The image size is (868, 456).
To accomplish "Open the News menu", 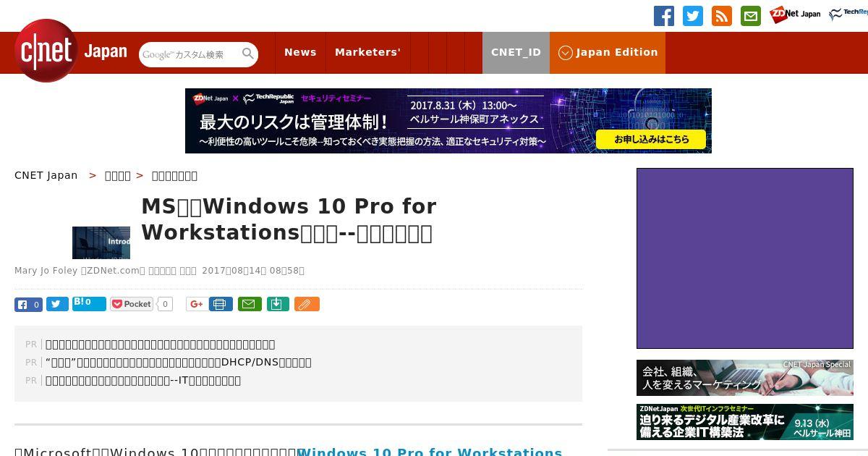I will [x=300, y=52].
